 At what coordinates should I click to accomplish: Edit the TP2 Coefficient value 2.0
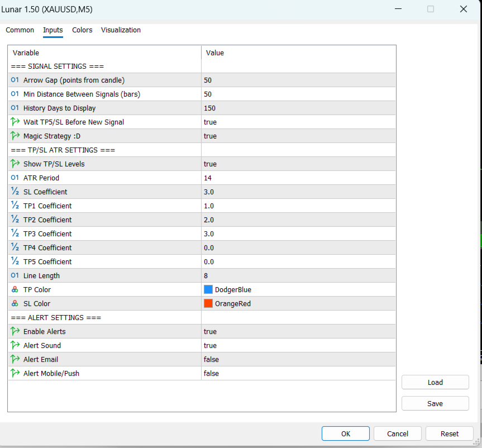(x=298, y=220)
